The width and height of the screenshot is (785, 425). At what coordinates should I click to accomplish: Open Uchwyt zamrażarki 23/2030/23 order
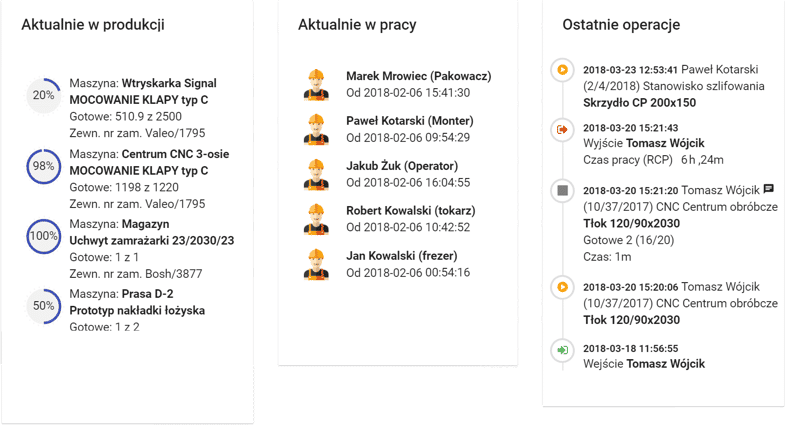coord(152,240)
